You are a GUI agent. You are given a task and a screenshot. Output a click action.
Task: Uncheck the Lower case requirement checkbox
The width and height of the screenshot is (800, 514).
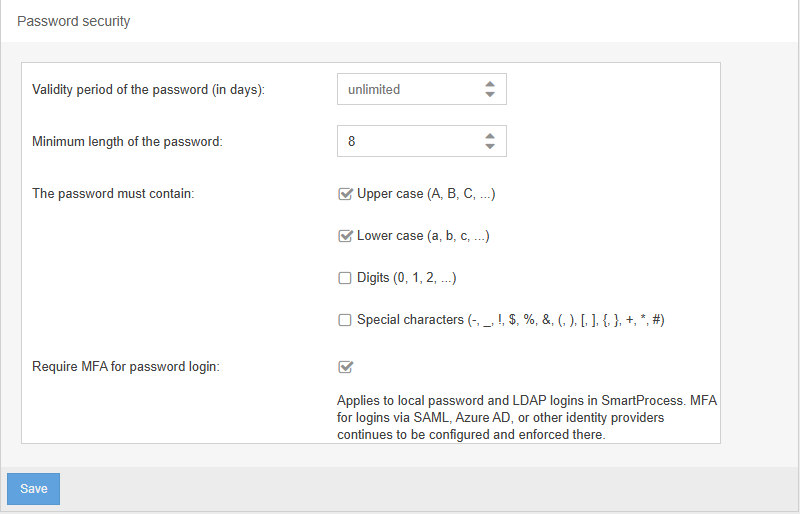[x=345, y=236]
